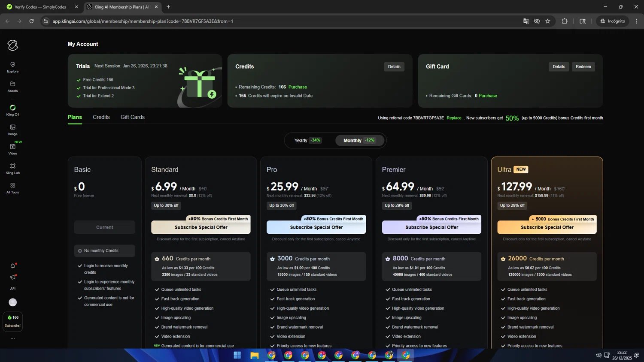Open announcements megaphone icon
Screen dimensions: 644x362
[x=13, y=277]
